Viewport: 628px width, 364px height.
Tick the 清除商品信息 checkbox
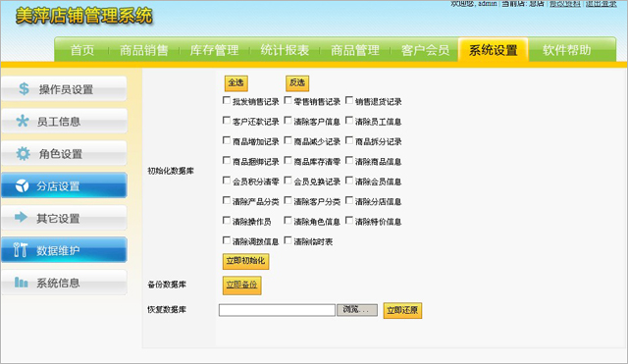[349, 160]
